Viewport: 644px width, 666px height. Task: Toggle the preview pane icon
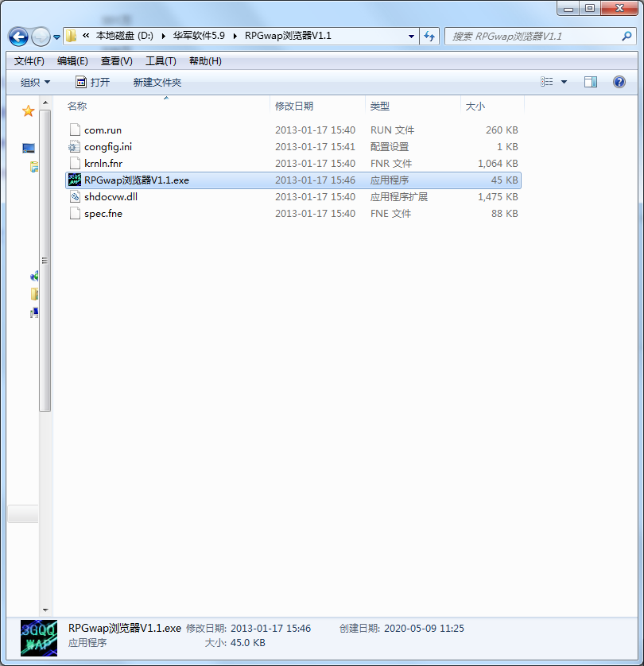[x=591, y=82]
